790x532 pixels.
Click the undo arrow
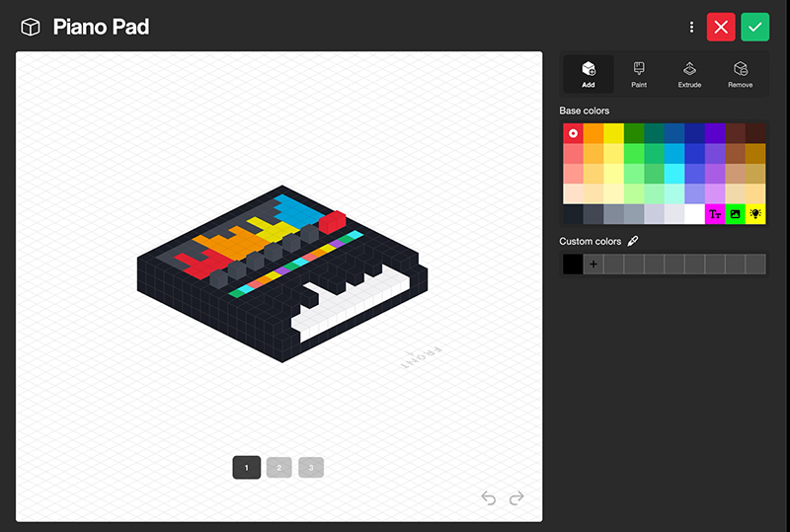[488, 498]
